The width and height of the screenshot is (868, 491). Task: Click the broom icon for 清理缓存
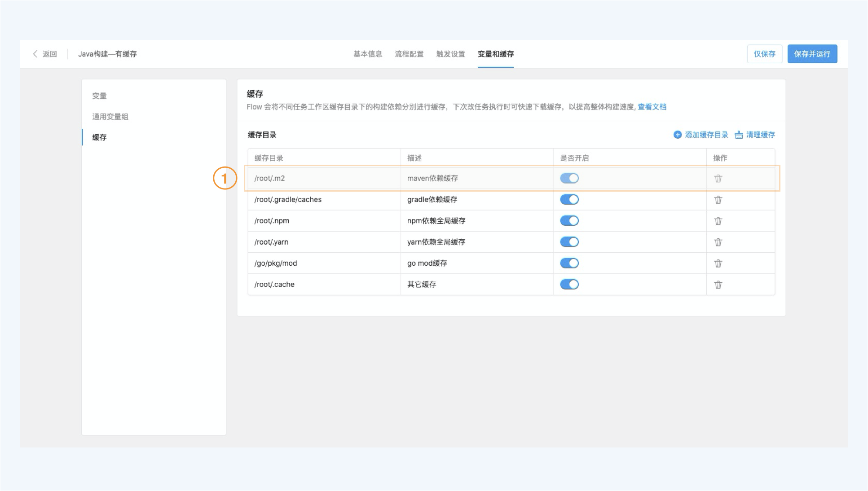pyautogui.click(x=739, y=135)
